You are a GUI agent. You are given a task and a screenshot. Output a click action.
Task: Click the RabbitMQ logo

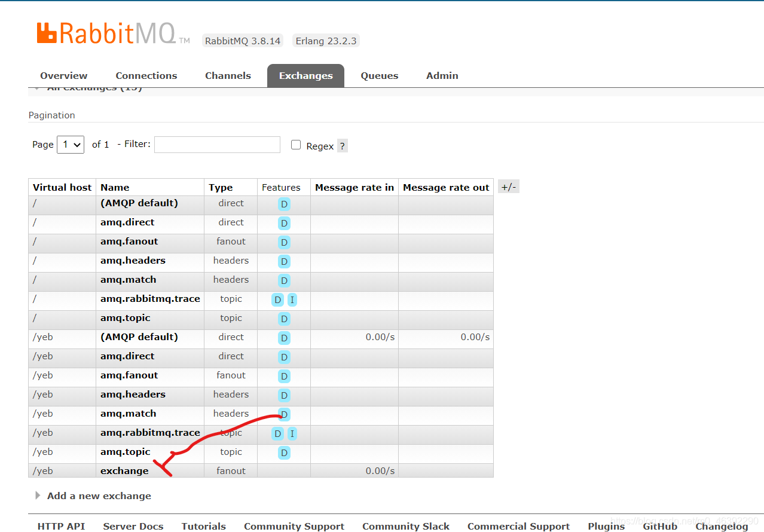114,33
